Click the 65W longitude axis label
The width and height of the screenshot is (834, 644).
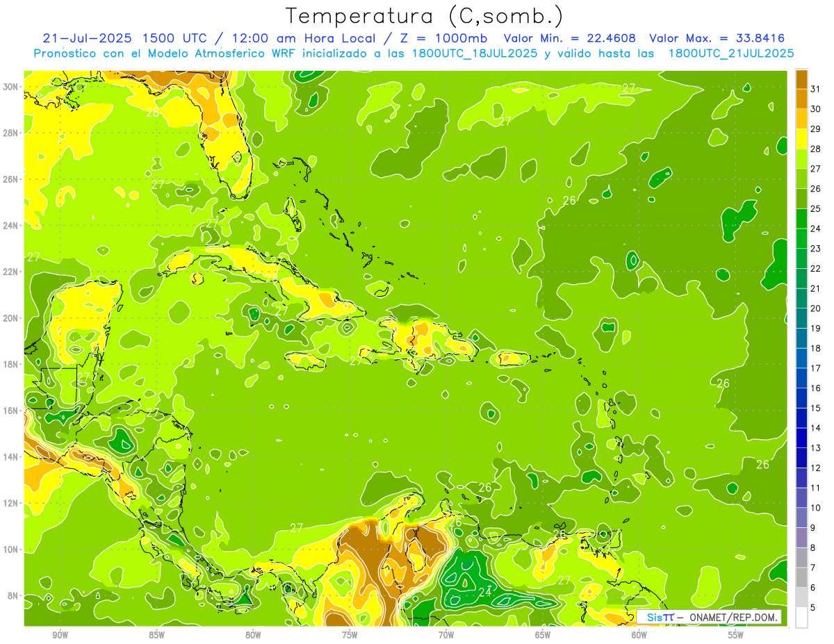[x=543, y=635]
